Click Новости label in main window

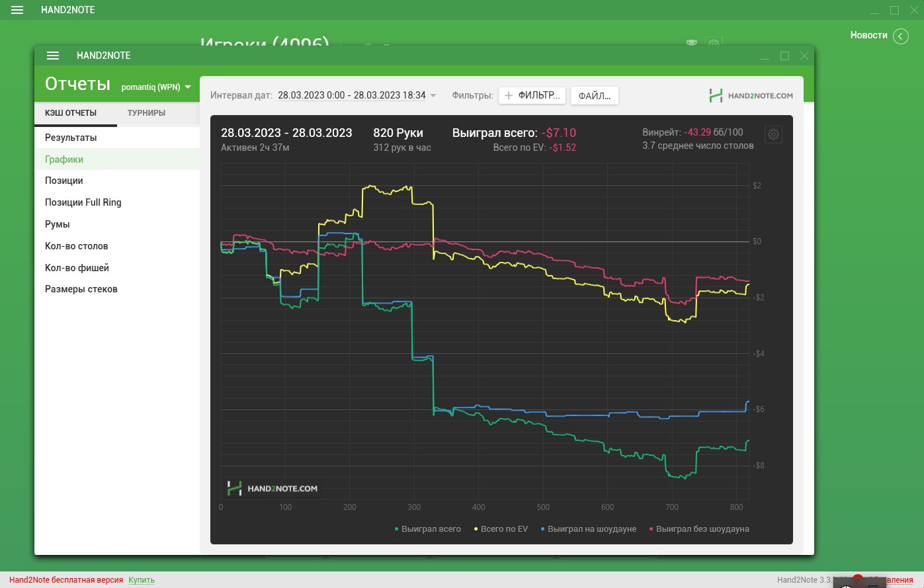pos(868,35)
